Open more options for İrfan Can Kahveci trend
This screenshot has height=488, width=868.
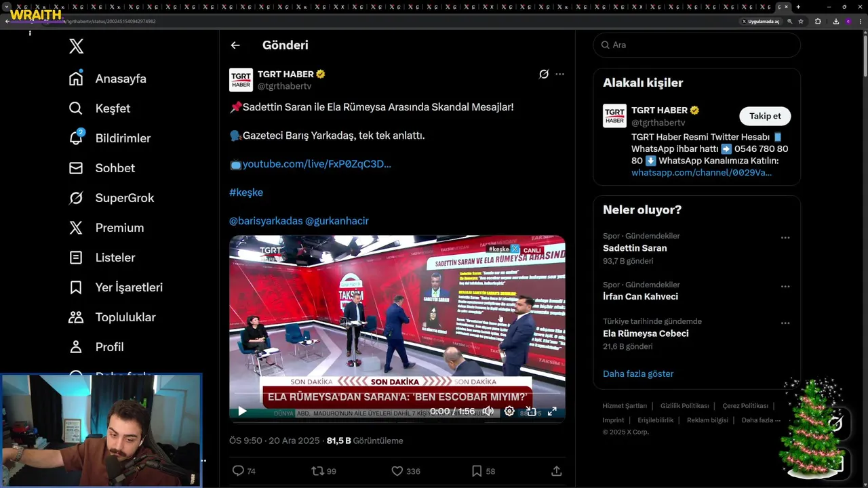click(x=785, y=287)
